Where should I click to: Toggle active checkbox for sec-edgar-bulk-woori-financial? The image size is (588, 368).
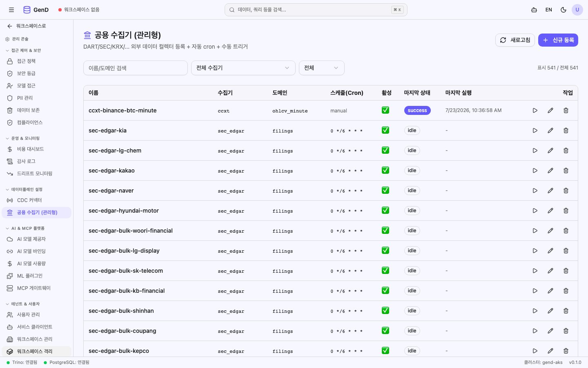pos(385,230)
